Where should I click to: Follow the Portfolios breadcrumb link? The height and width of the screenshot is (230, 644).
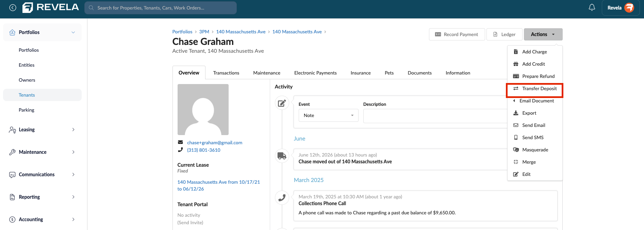(182, 32)
